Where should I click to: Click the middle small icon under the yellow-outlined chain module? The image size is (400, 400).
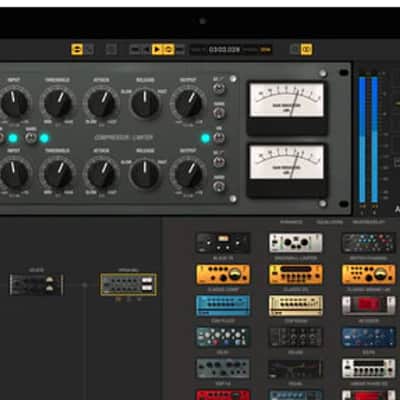click(x=129, y=300)
